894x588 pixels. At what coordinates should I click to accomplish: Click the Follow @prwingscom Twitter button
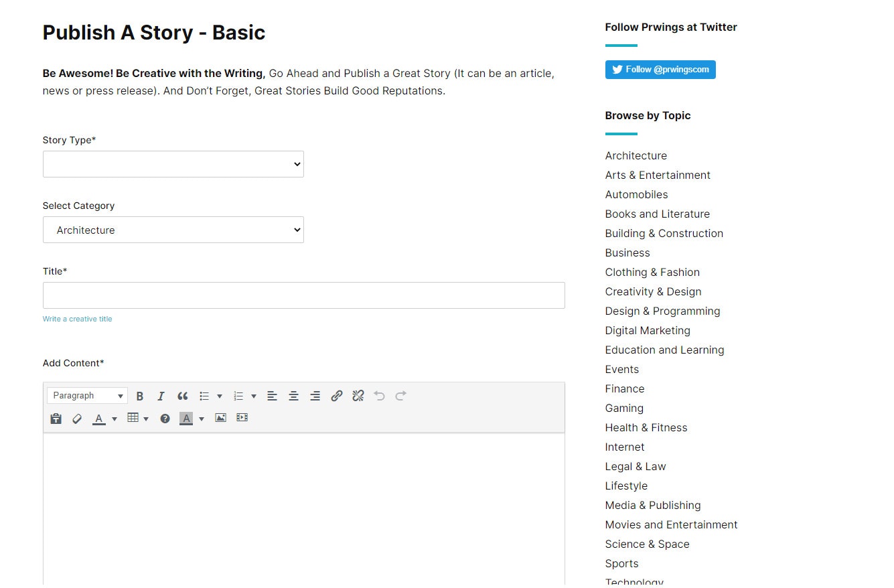660,70
